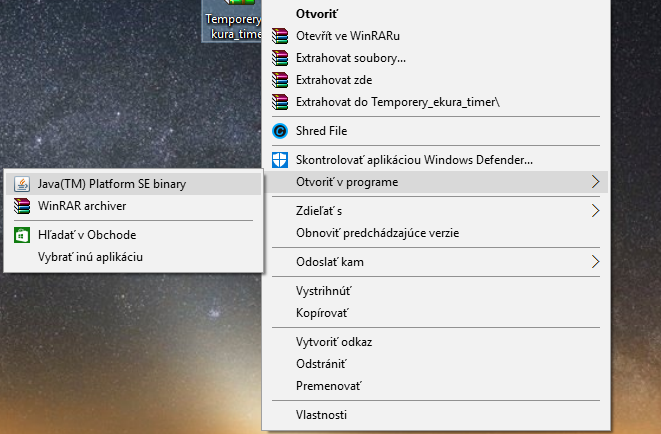Click 'Premenovať' to rename the file
661x434 pixels.
point(328,385)
